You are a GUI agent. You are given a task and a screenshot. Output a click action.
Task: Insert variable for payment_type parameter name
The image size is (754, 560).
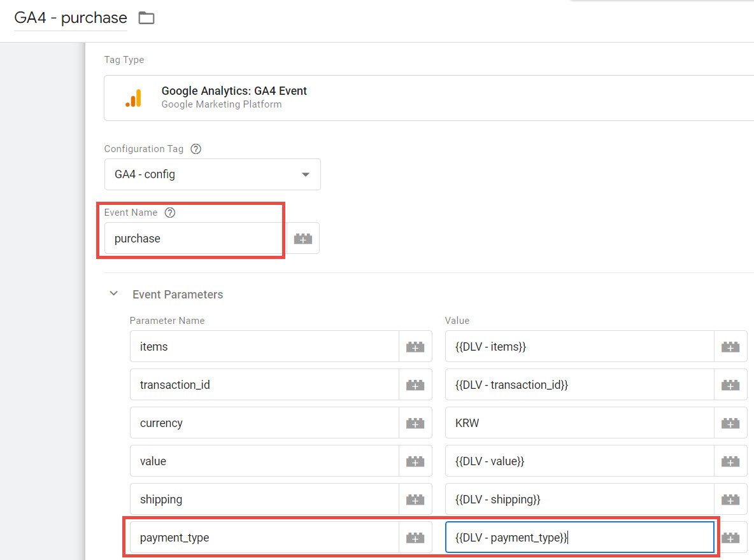pyautogui.click(x=415, y=537)
